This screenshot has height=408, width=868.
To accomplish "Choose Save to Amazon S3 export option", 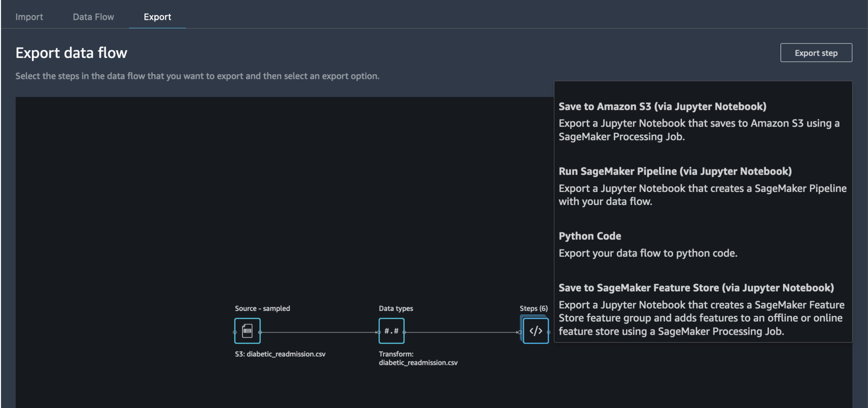I will tap(703, 121).
